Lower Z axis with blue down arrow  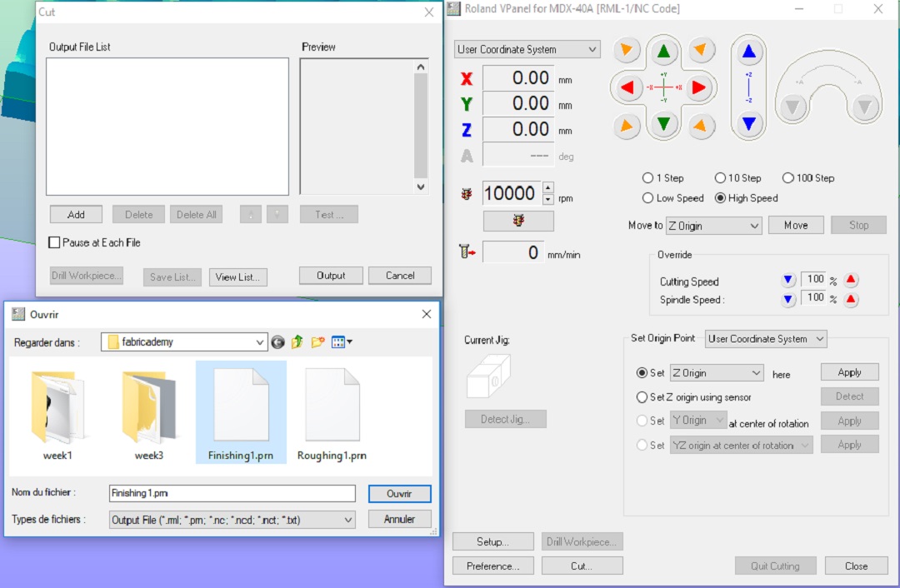[748, 123]
